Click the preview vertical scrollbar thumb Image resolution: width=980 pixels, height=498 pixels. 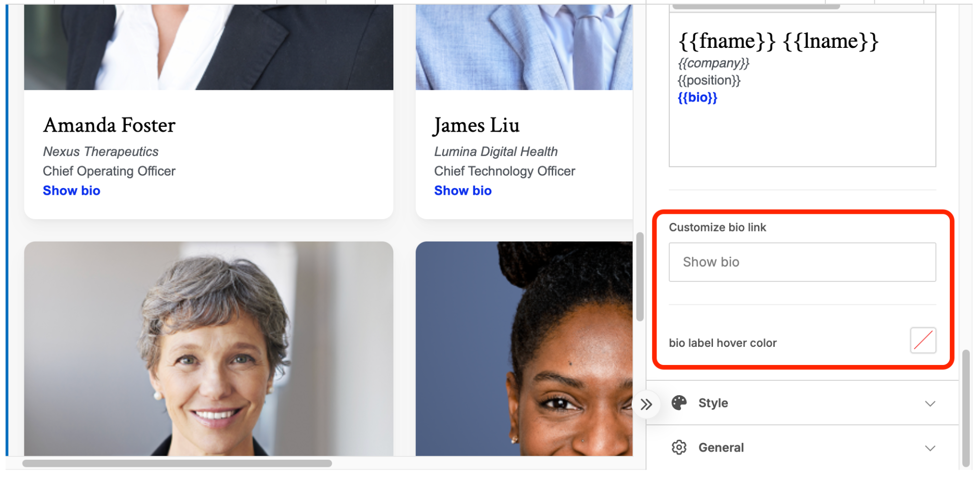point(640,277)
